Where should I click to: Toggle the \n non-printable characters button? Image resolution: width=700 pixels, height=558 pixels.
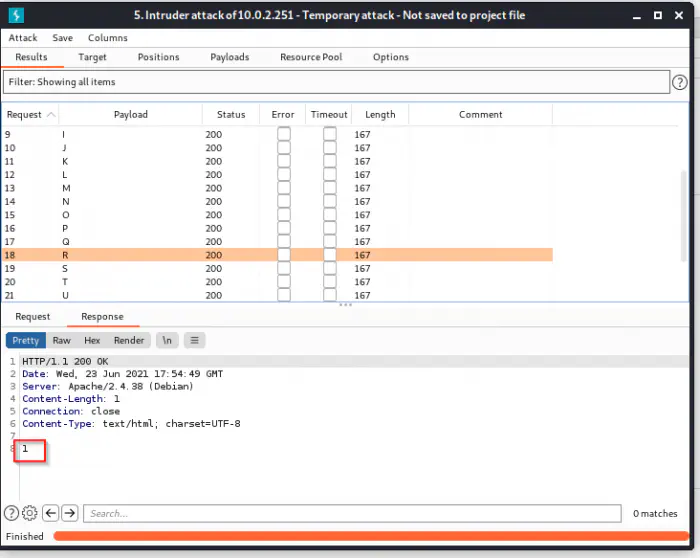(x=167, y=340)
